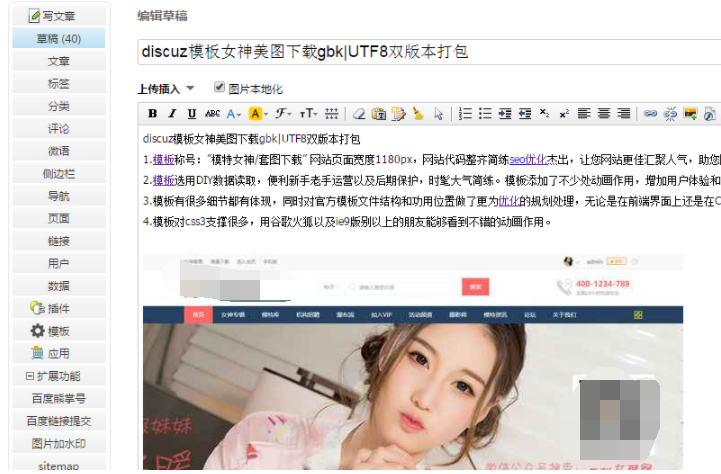Open 应用 apps page
Viewport: 721px width, 474px height.
[59, 354]
